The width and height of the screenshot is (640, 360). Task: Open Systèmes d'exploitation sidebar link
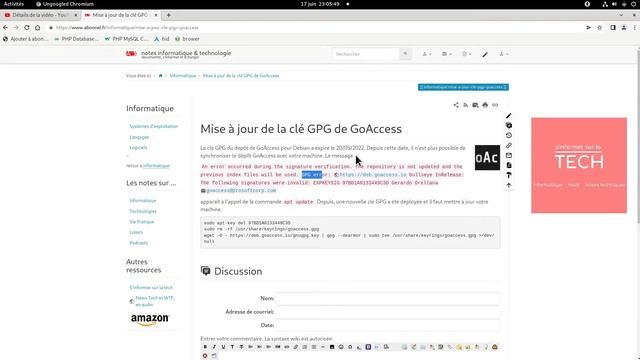153,127
